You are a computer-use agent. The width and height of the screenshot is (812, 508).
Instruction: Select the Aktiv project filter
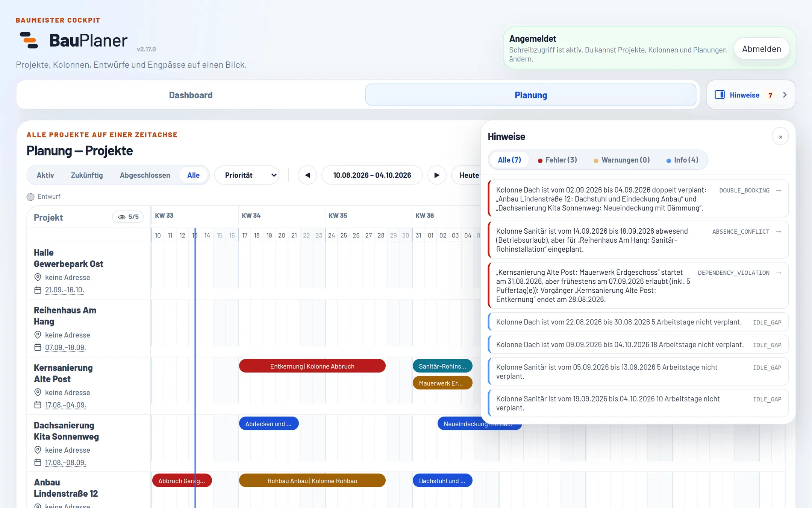pyautogui.click(x=45, y=175)
